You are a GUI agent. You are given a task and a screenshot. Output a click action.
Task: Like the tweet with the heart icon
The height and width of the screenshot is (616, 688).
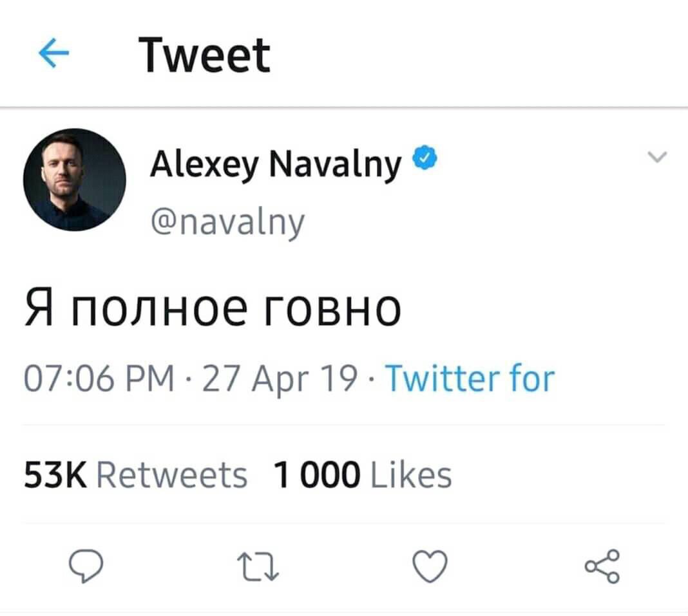[x=428, y=567]
